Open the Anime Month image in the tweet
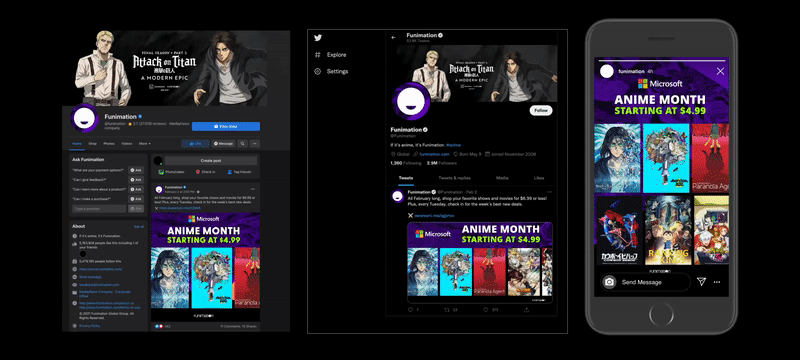Screen dimensions: 800x360 click(x=480, y=263)
